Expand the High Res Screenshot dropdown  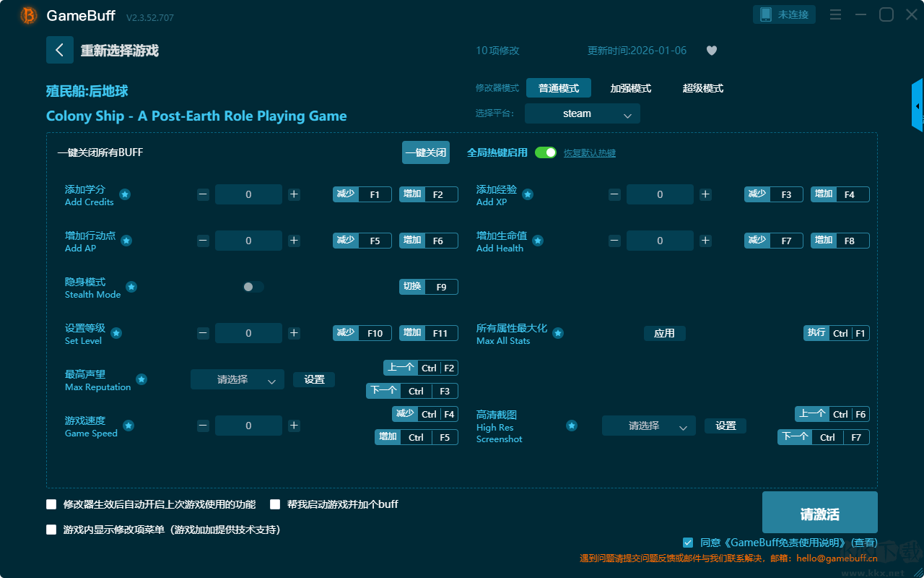click(649, 426)
